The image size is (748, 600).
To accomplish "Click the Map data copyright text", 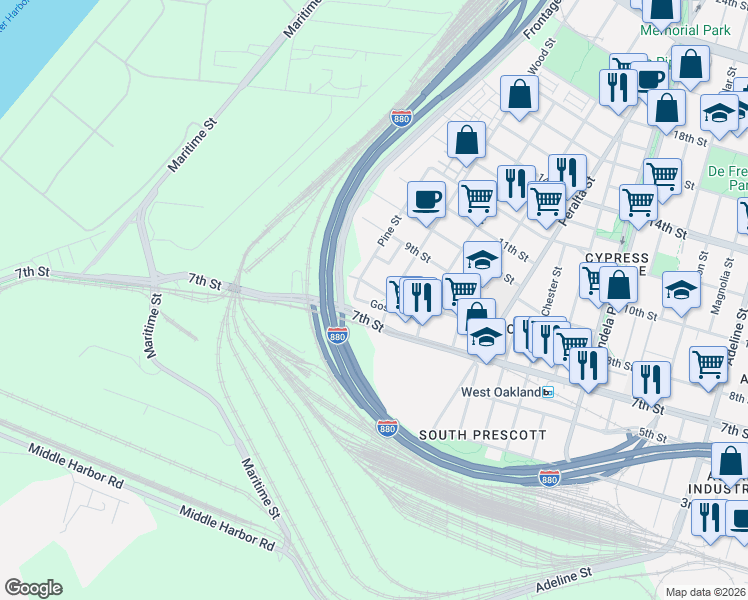I will [x=705, y=592].
